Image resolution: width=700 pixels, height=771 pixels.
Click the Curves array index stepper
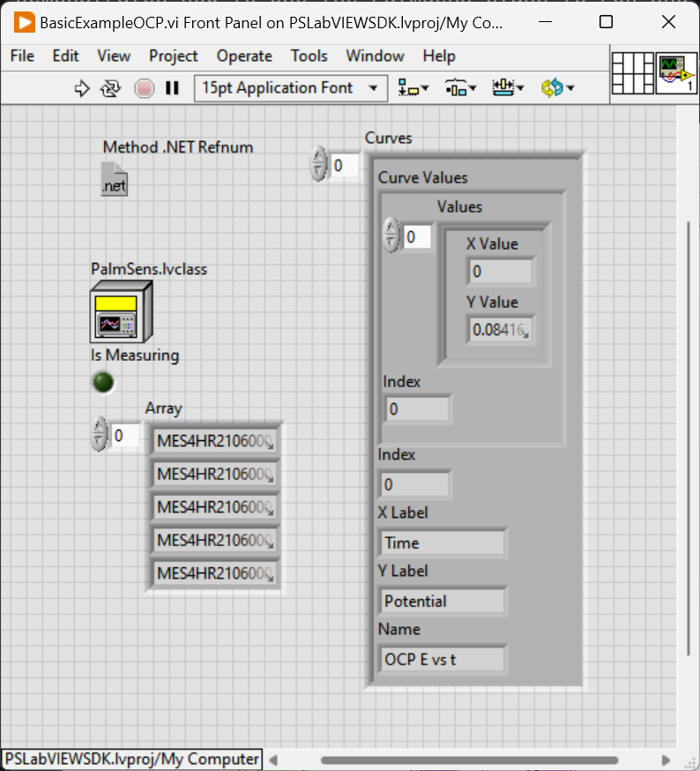[317, 164]
